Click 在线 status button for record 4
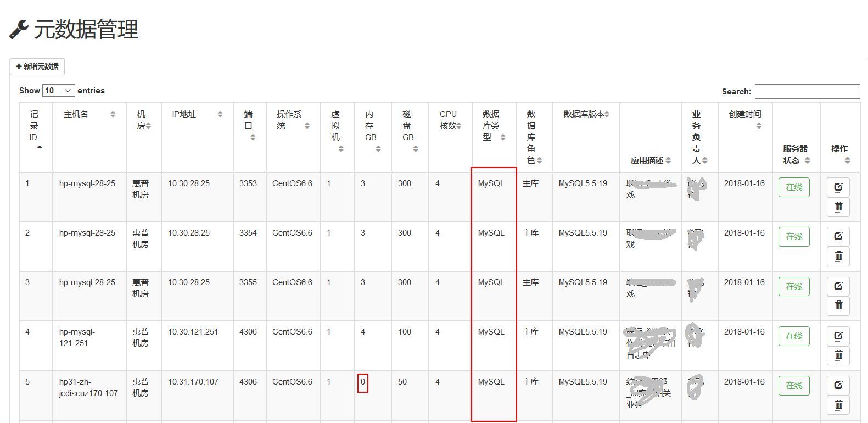 pos(794,336)
